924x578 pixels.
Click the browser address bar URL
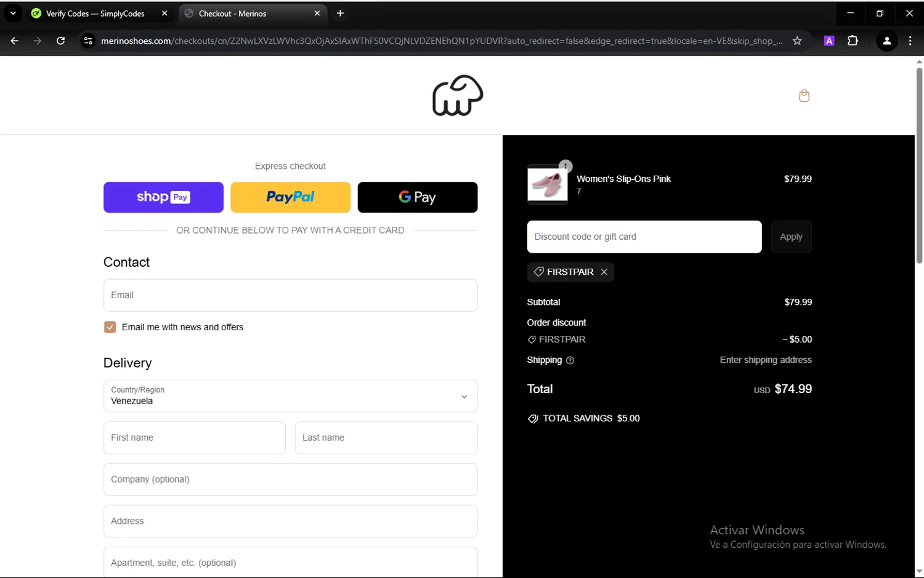tap(442, 41)
